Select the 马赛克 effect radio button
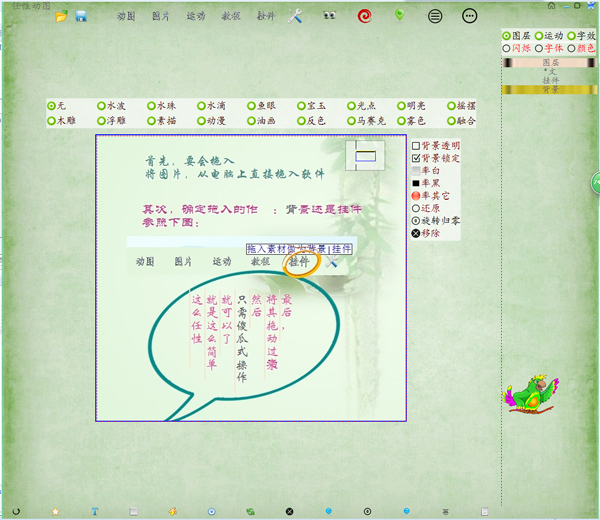This screenshot has height=520, width=600. pyautogui.click(x=353, y=120)
